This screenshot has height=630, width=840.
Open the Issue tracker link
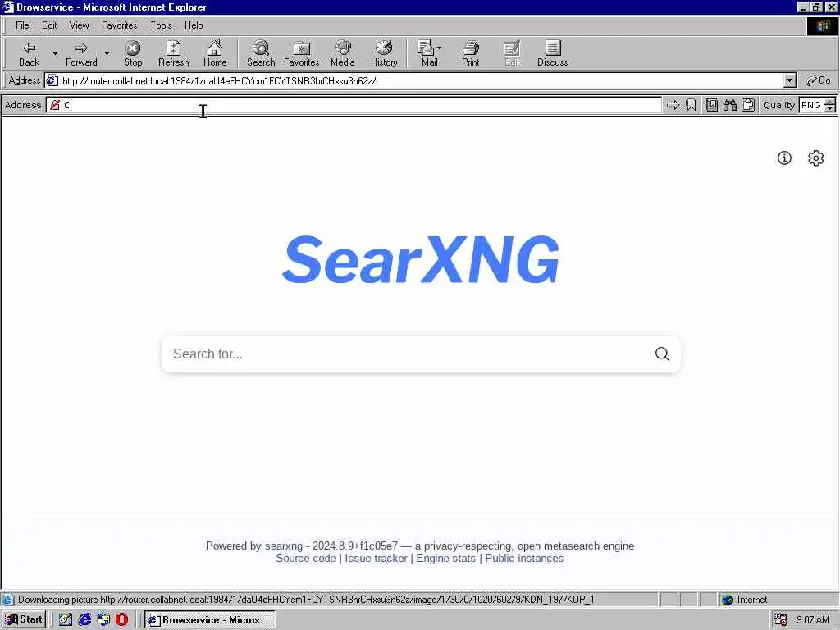point(376,558)
